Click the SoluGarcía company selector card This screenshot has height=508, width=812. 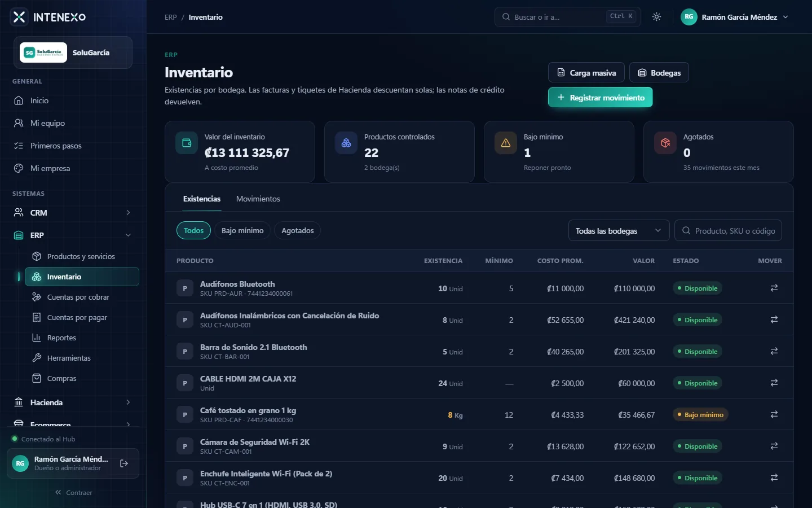[x=73, y=52]
